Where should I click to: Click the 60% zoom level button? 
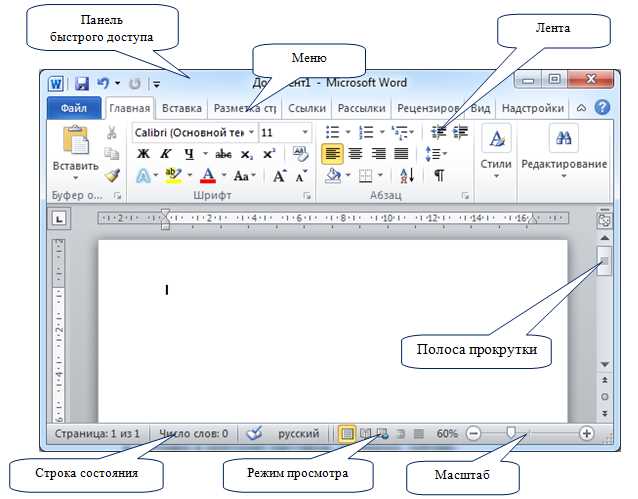click(447, 434)
